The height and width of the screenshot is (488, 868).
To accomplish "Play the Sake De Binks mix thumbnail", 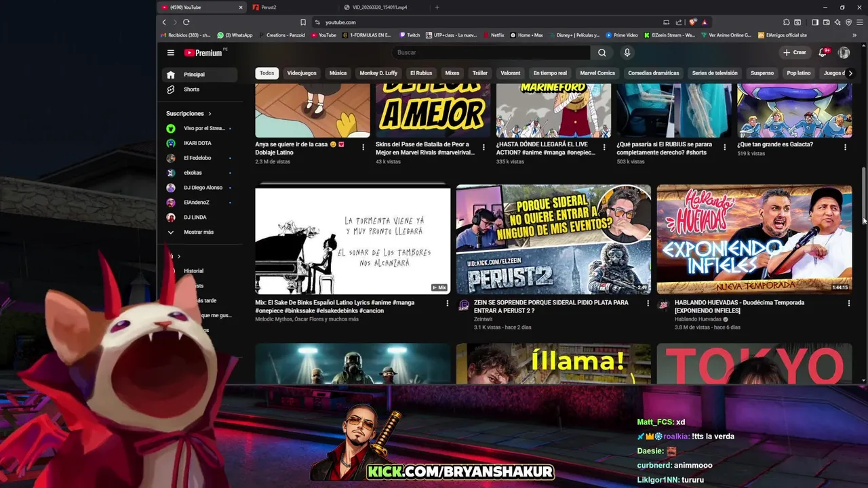I will tap(353, 239).
